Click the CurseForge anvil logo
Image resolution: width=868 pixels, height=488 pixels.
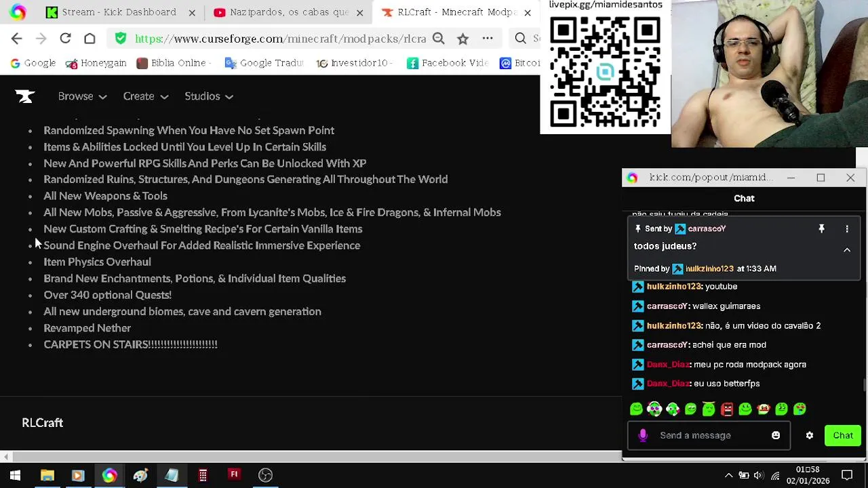[25, 96]
